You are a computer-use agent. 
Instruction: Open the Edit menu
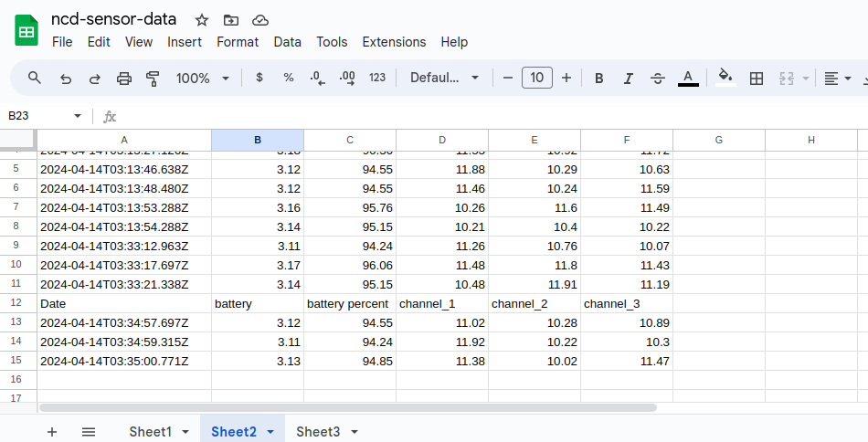99,42
